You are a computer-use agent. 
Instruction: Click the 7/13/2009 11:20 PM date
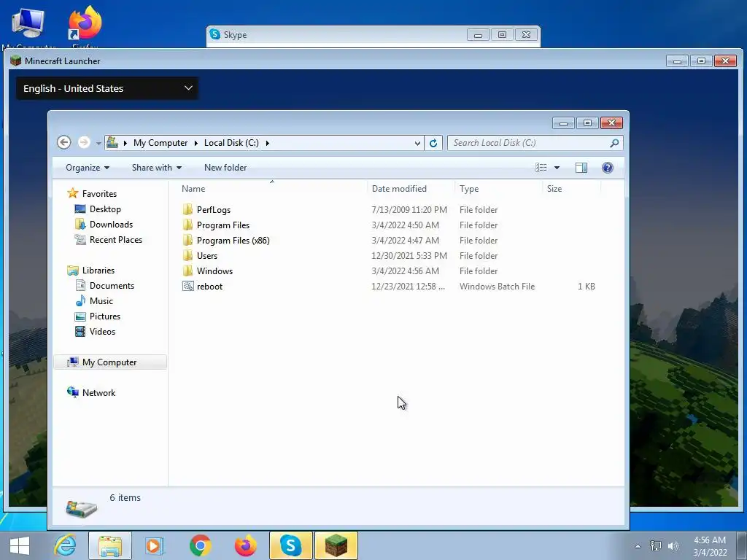coord(409,209)
